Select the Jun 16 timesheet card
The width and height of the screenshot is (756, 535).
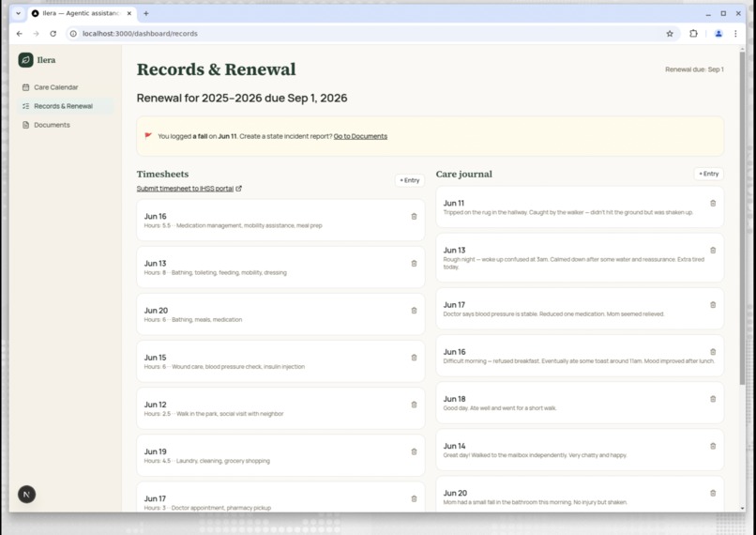coord(280,221)
